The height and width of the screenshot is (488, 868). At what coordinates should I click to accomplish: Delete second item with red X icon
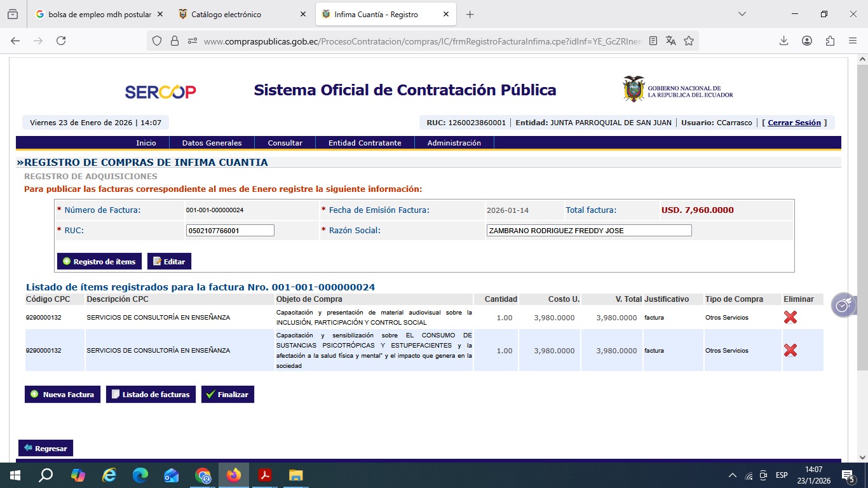pos(790,350)
